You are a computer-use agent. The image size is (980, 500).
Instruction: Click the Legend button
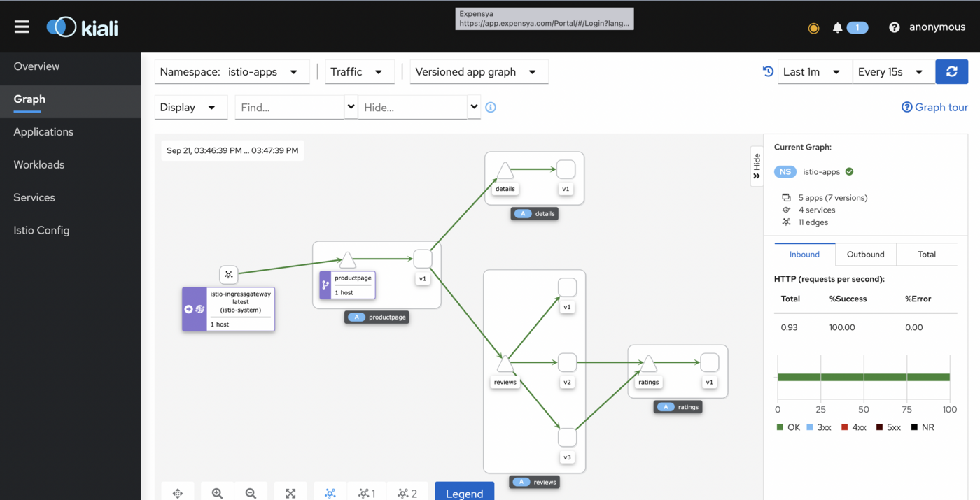click(464, 493)
